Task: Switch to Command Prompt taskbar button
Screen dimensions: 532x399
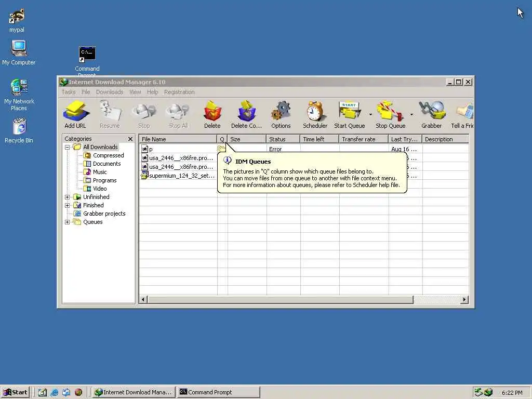Action: (x=219, y=392)
